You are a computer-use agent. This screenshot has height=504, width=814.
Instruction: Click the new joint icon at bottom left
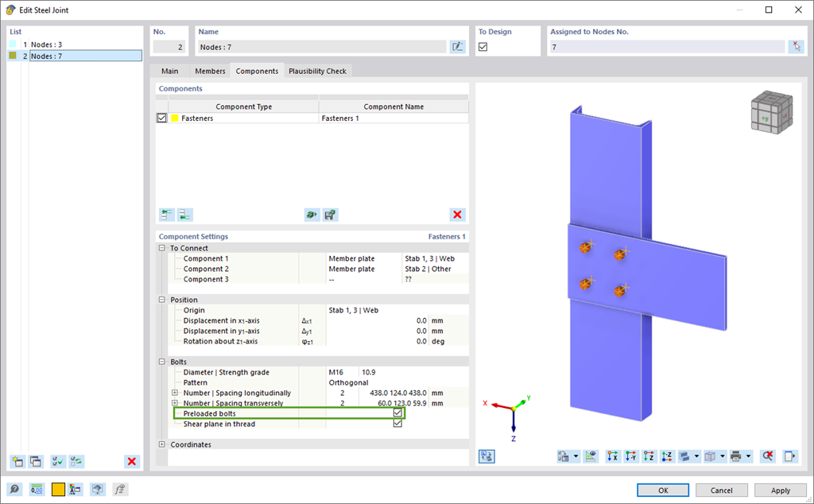[x=17, y=461]
